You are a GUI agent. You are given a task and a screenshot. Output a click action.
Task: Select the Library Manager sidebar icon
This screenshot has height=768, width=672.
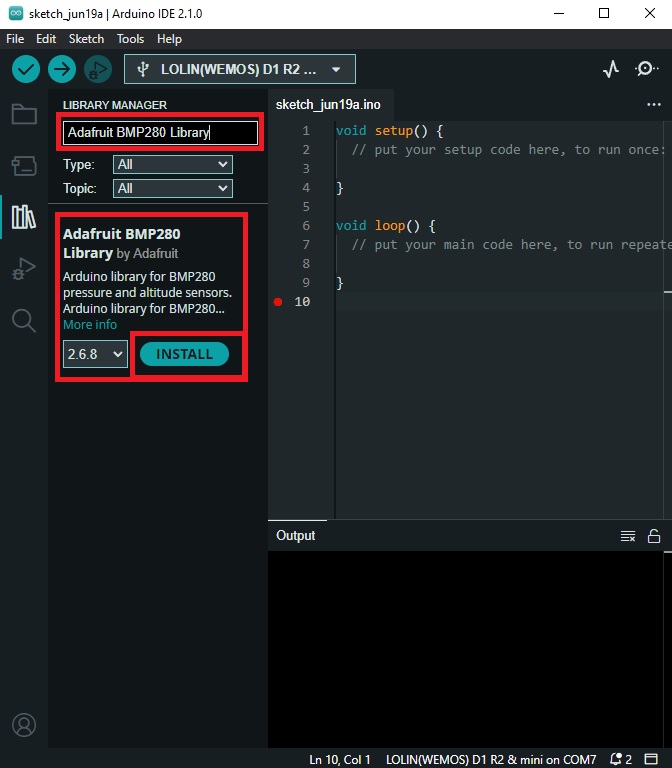coord(24,216)
